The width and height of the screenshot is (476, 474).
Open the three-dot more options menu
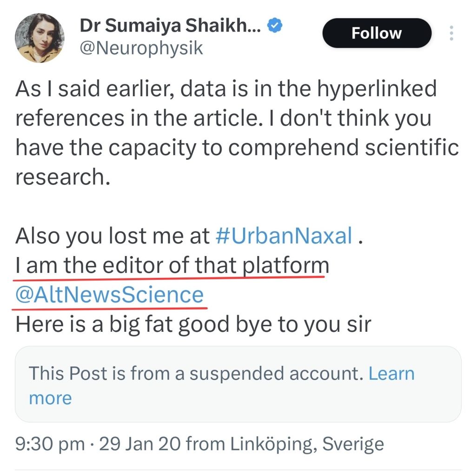(x=451, y=33)
